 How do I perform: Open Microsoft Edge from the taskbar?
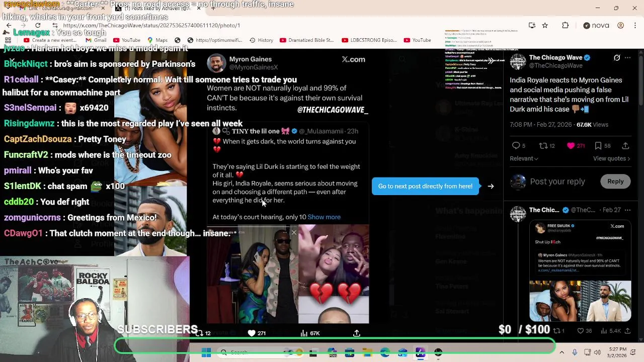coord(385,353)
